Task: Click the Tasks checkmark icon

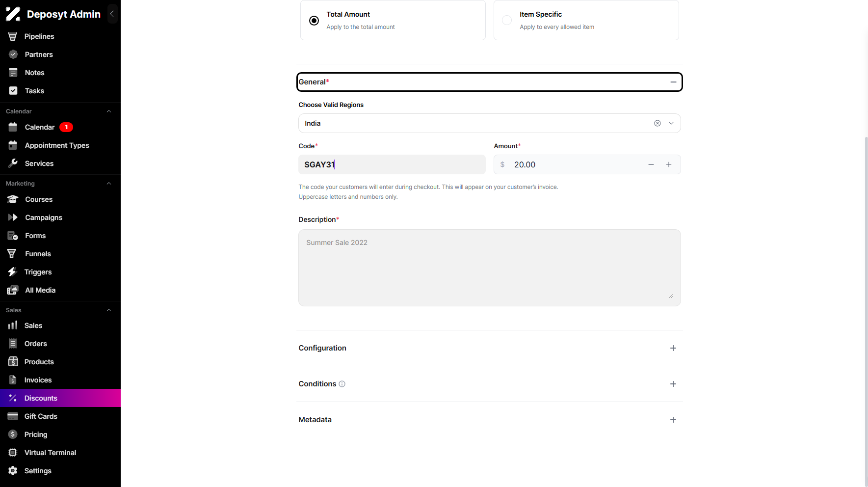Action: coord(13,91)
